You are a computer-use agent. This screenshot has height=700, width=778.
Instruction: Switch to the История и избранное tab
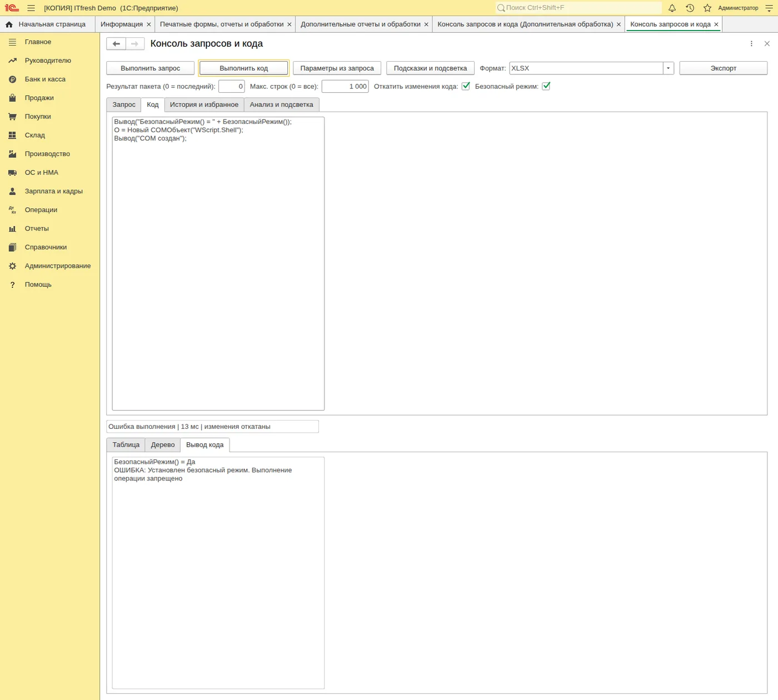204,104
